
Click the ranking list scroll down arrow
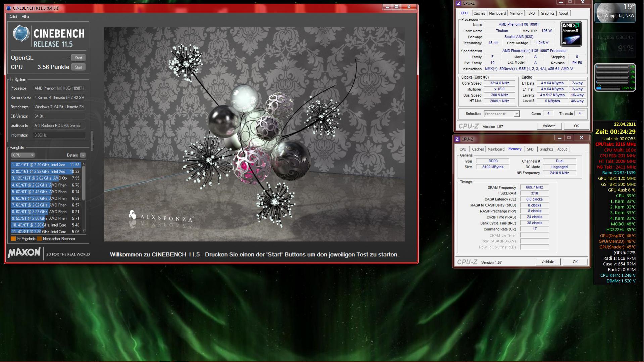tap(84, 231)
